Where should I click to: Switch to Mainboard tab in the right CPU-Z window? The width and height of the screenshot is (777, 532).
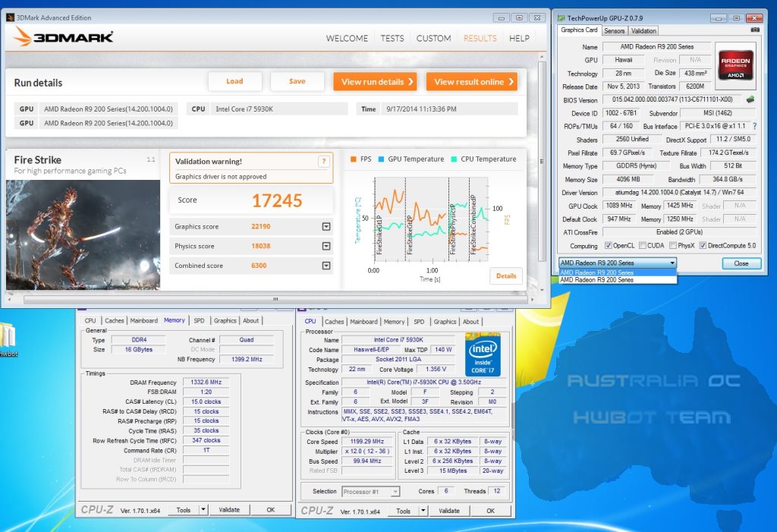coord(363,322)
